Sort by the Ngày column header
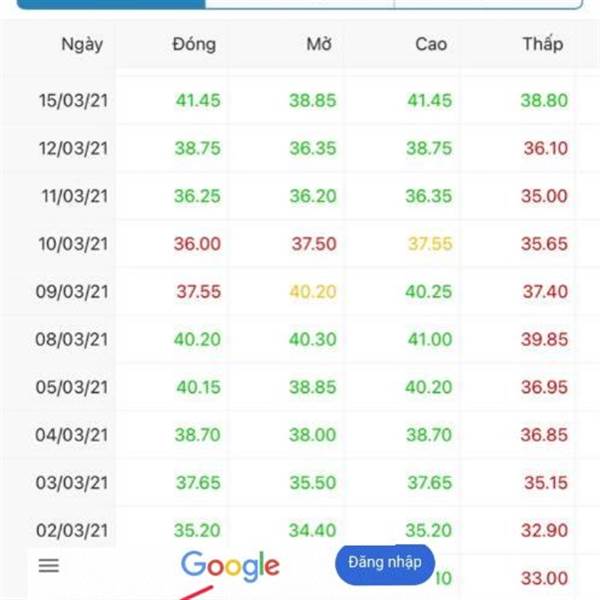Viewport: 600px width, 600px height. (x=82, y=45)
